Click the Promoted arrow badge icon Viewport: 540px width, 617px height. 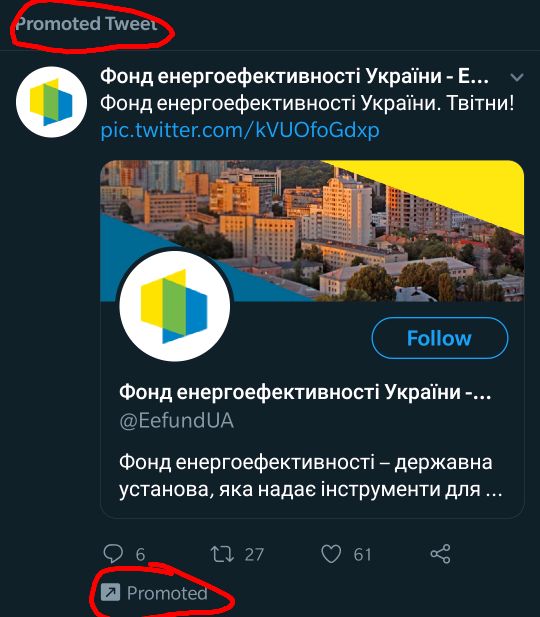[110, 592]
